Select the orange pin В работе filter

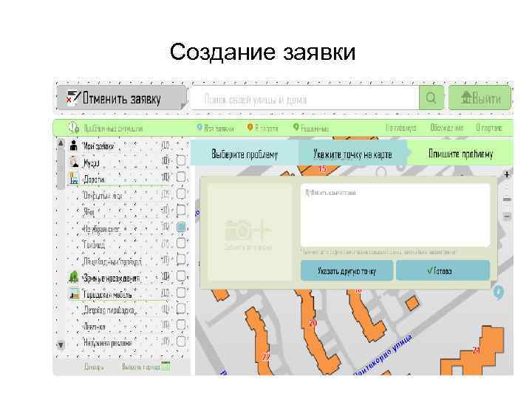[x=262, y=128]
